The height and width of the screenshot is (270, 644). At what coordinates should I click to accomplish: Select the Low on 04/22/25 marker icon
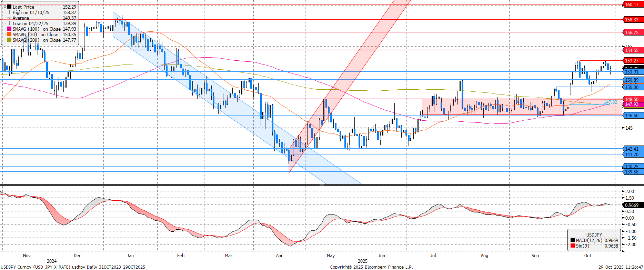click(x=9, y=23)
